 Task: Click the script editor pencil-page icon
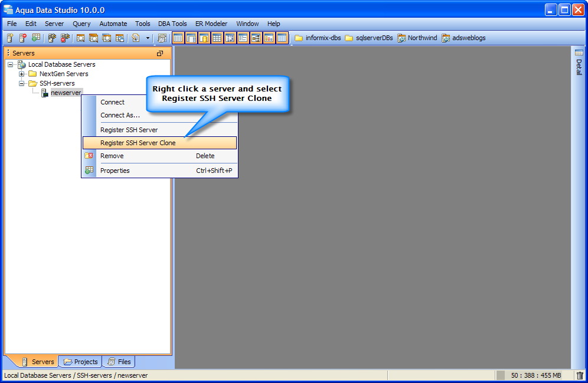(136, 38)
